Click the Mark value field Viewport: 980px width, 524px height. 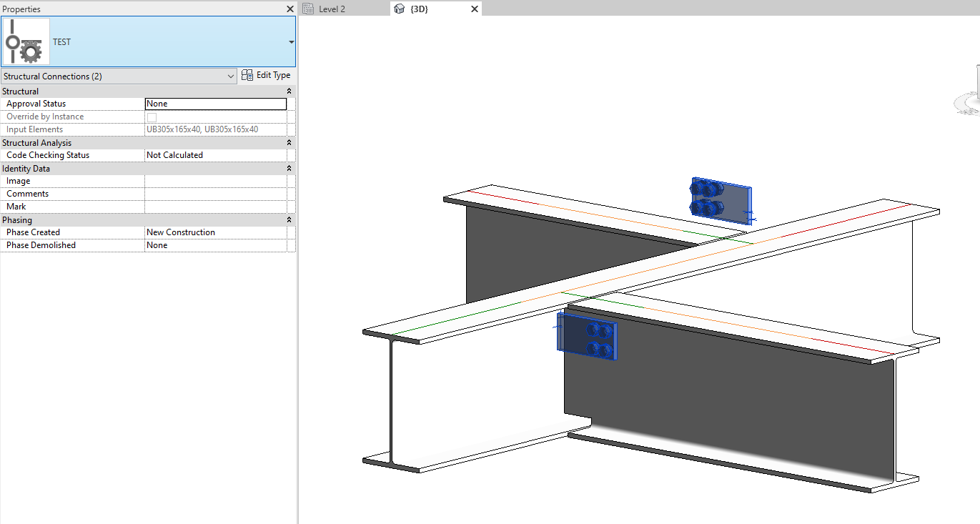214,206
